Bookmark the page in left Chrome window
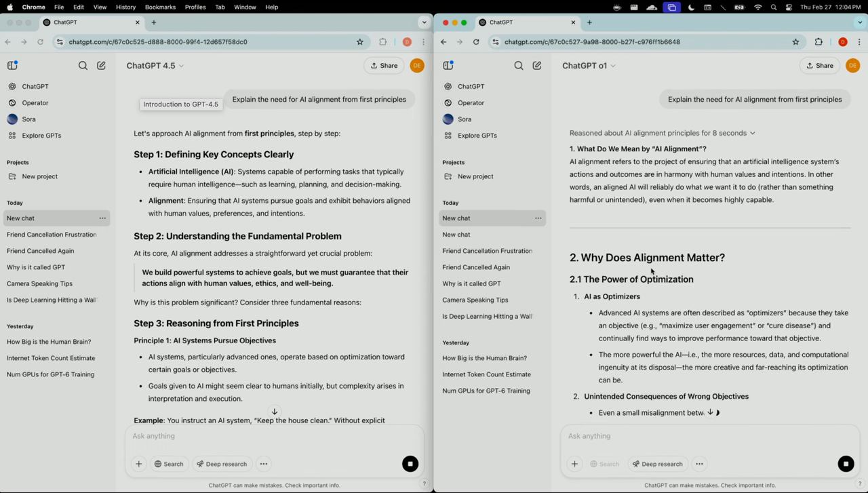The image size is (868, 493). pos(360,42)
